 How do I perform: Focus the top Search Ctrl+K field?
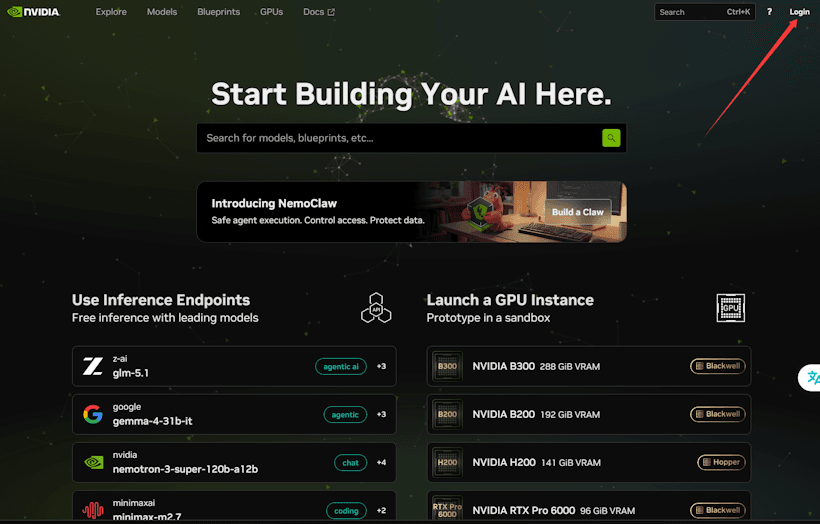[704, 12]
